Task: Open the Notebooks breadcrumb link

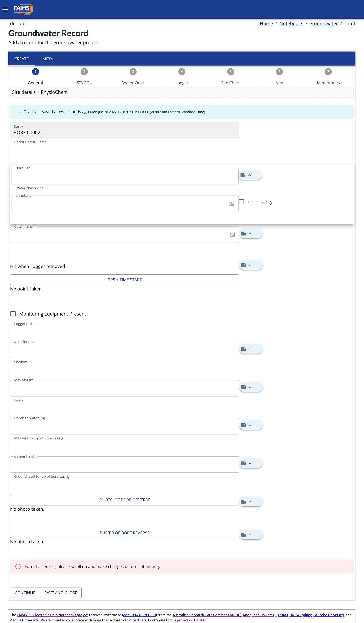Action: (291, 23)
